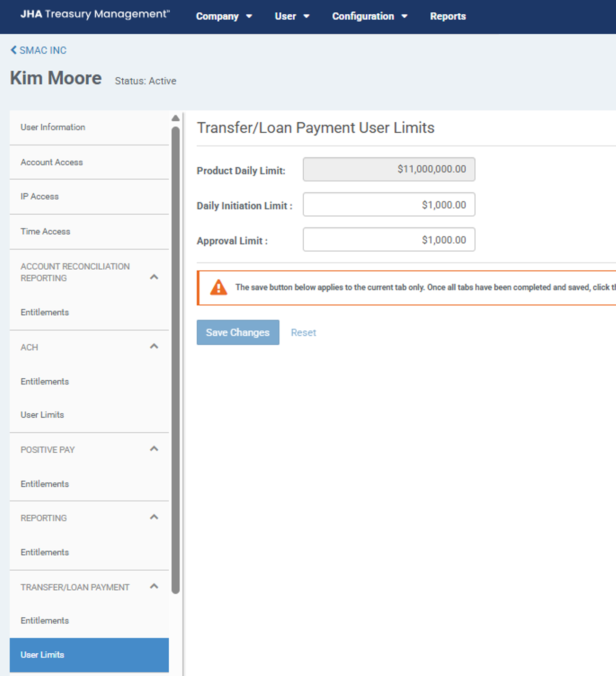This screenshot has width=616, height=676.
Task: Click the sidebar scroll up arrow
Action: click(x=175, y=118)
